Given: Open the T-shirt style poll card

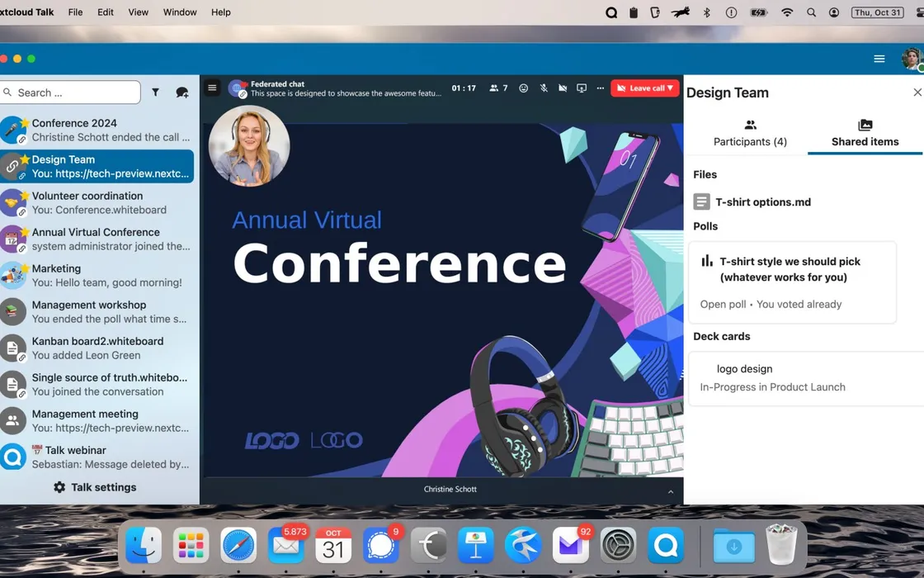Looking at the screenshot, I should click(x=792, y=282).
